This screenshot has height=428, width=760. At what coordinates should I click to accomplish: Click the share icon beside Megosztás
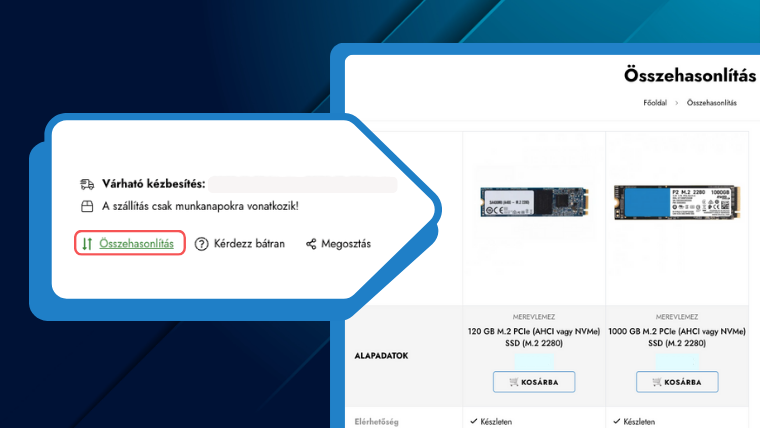click(311, 243)
